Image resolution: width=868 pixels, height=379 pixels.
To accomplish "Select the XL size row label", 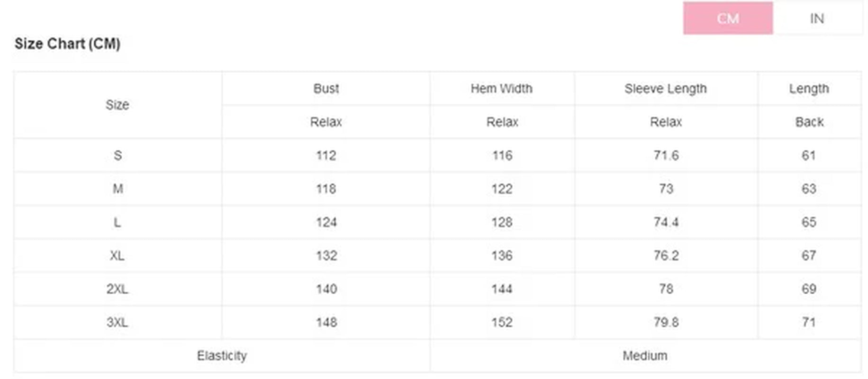I will point(118,256).
